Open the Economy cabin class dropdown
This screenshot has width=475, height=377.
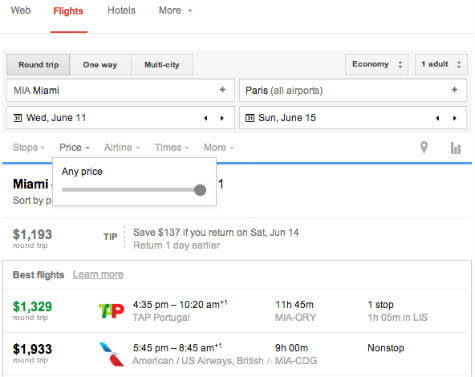click(377, 64)
